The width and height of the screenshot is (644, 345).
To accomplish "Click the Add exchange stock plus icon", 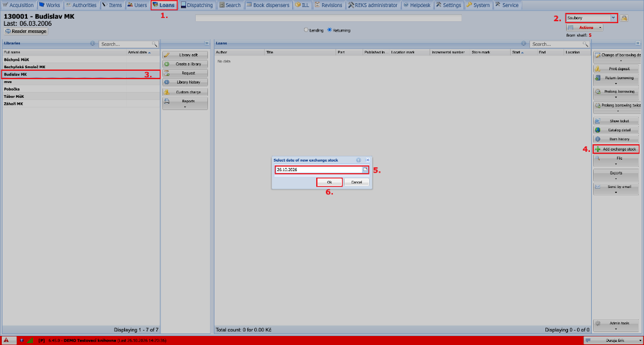I will pyautogui.click(x=598, y=149).
